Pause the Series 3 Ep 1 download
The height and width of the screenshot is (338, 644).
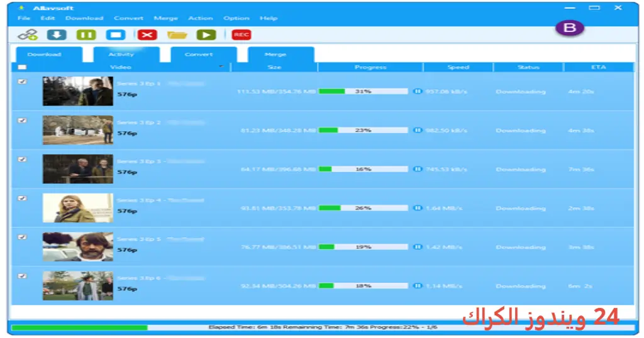coord(418,91)
